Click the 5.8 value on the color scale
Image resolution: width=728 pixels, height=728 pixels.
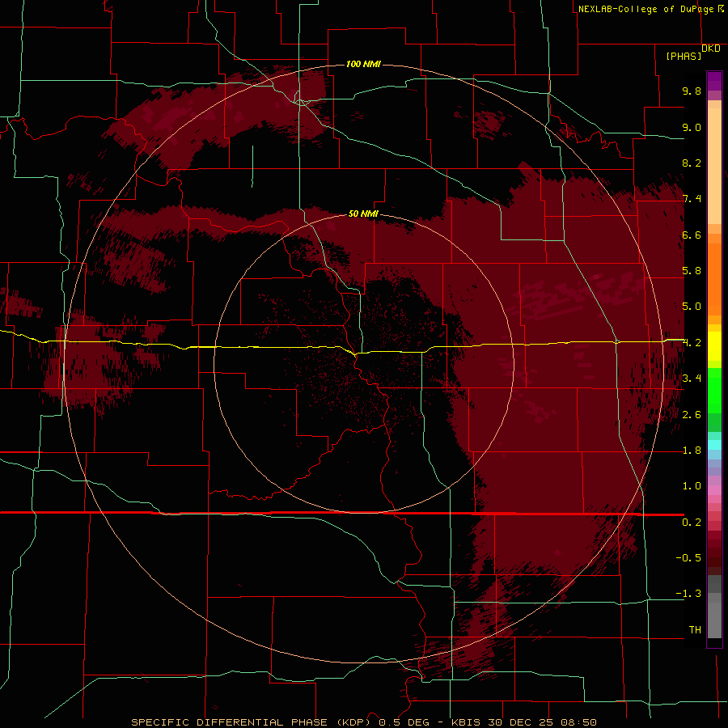click(692, 271)
